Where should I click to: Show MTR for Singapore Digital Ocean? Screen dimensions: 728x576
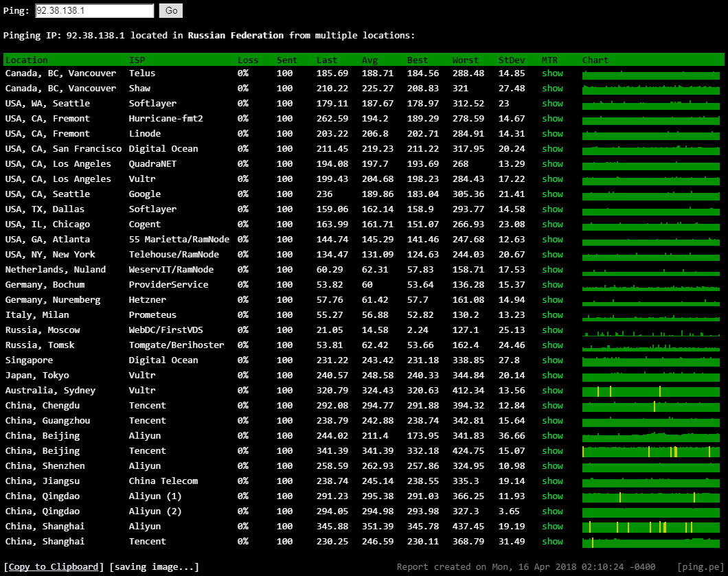[x=552, y=360]
